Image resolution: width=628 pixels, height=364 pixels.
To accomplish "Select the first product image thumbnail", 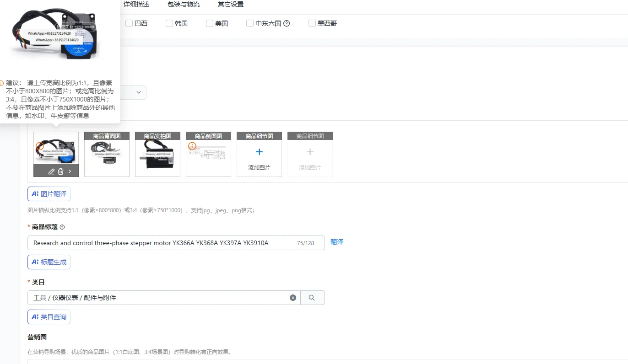I will (x=56, y=154).
